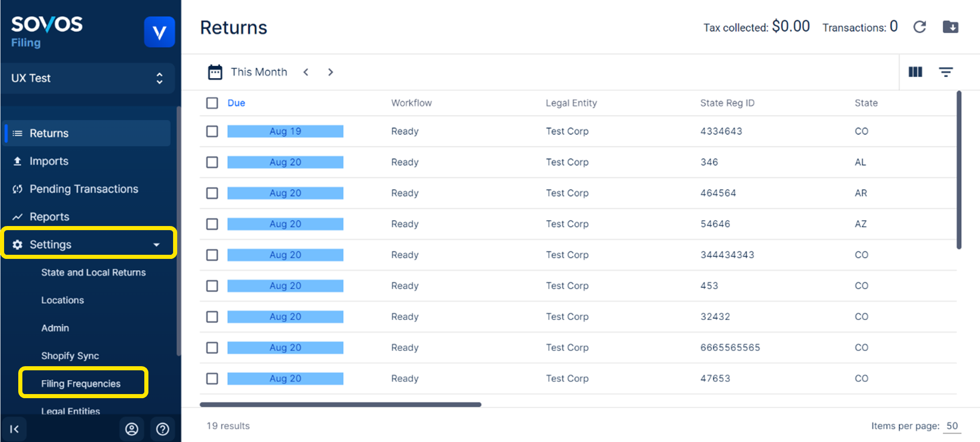Click the refresh icon in the Returns header

tap(919, 27)
